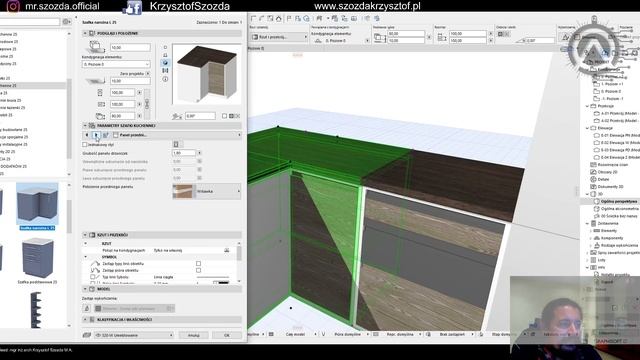The width and height of the screenshot is (640, 360).
Task: Open Dokumenty 3D in navigator
Action: point(607,187)
